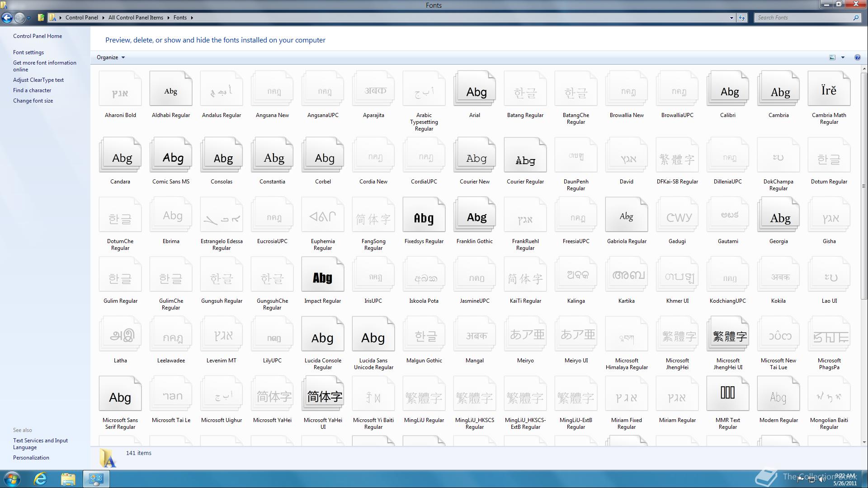Select the Lucida Sans Unicode Regular icon
The width and height of the screenshot is (868, 488).
(x=373, y=334)
